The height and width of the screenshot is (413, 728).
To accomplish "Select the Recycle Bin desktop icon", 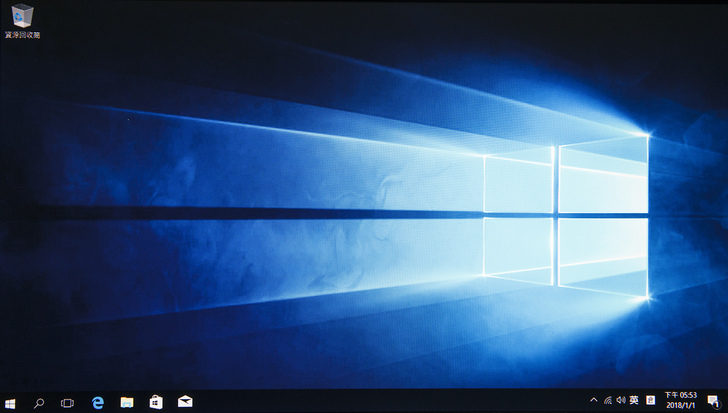I will [x=22, y=21].
